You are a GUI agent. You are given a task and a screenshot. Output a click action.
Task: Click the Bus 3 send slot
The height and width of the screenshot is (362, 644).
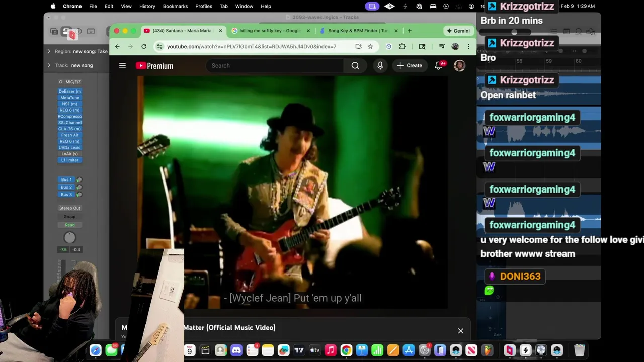click(66, 194)
